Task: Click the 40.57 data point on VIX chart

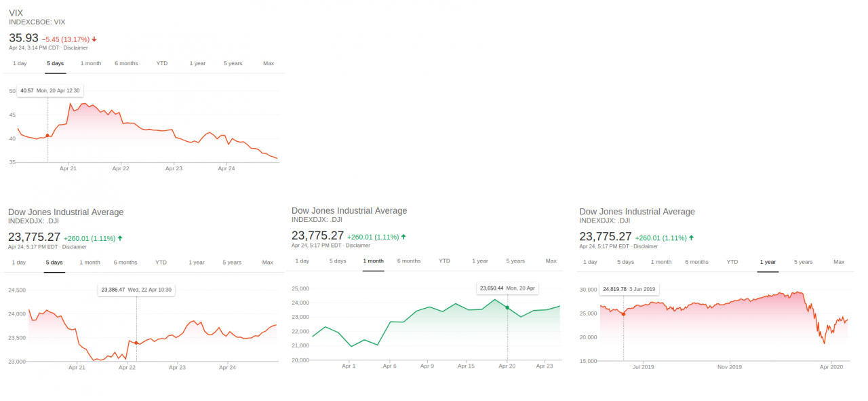Action: tap(47, 136)
